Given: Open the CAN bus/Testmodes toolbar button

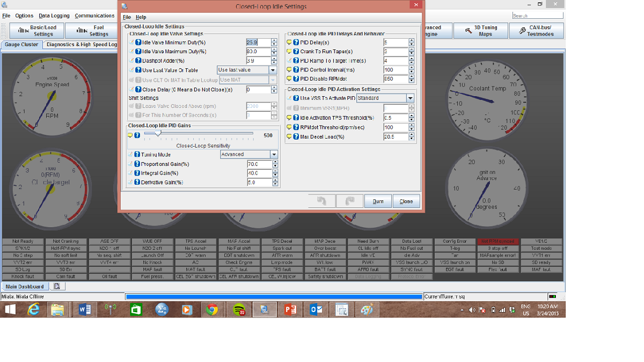Looking at the screenshot, I should 536,31.
